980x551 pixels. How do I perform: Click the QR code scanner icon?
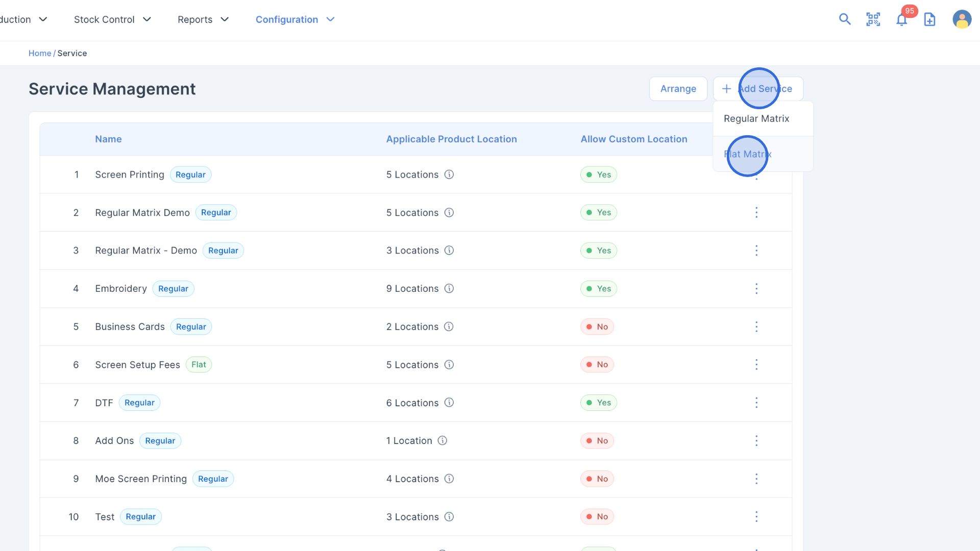873,19
